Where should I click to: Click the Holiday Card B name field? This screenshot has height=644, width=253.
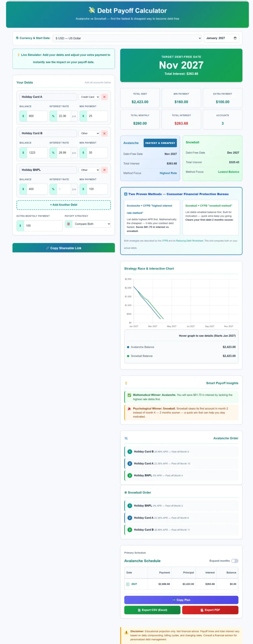[x=48, y=133]
